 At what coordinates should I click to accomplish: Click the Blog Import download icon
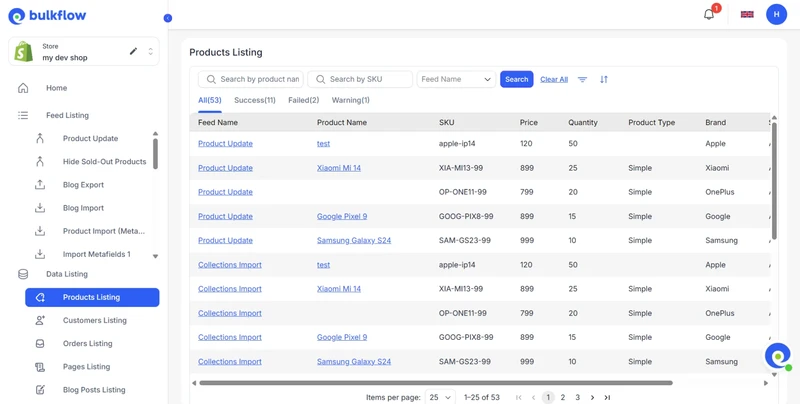40,208
